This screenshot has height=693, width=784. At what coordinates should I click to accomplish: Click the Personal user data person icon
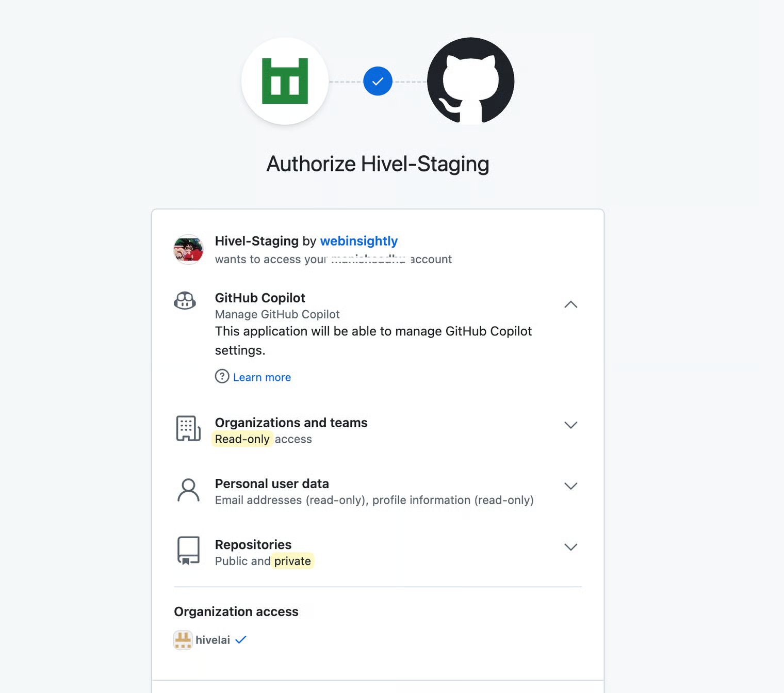188,490
